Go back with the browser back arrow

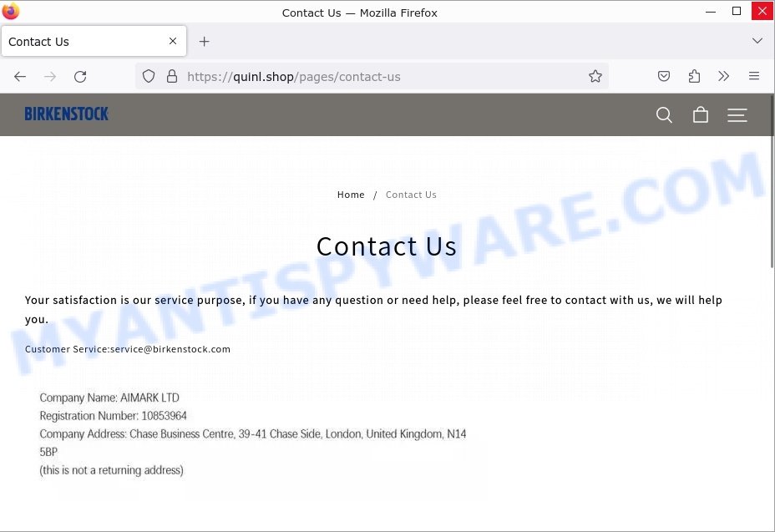[x=20, y=77]
